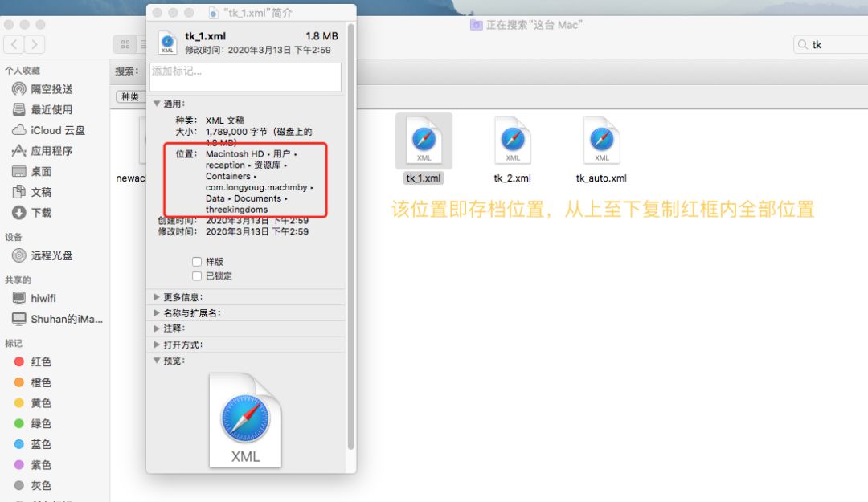Open Desktop (桌面) in sidebar

(x=33, y=172)
